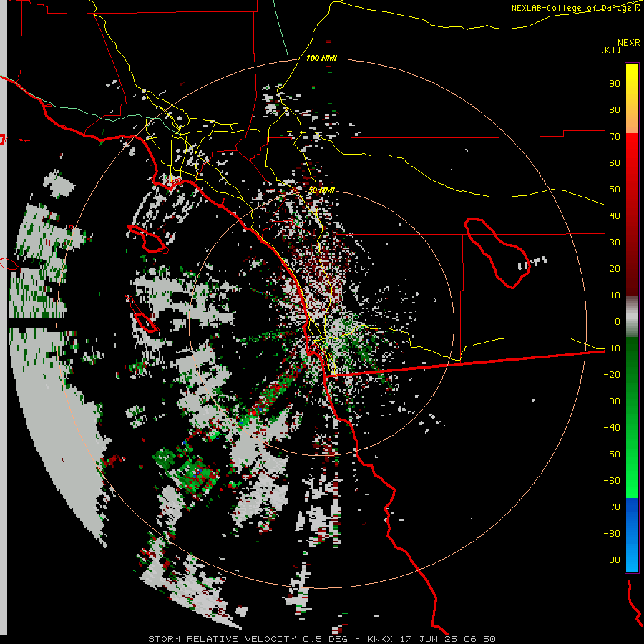Screen dimensions: 644x644
Task: Click the -70 value on velocity scale
Action: pyautogui.click(x=612, y=507)
